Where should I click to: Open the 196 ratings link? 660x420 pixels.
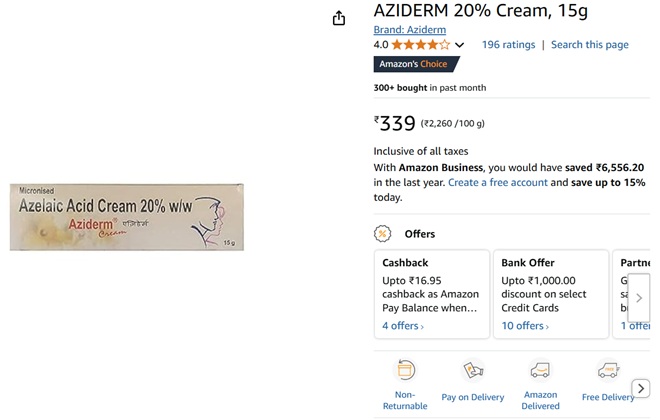(x=508, y=45)
